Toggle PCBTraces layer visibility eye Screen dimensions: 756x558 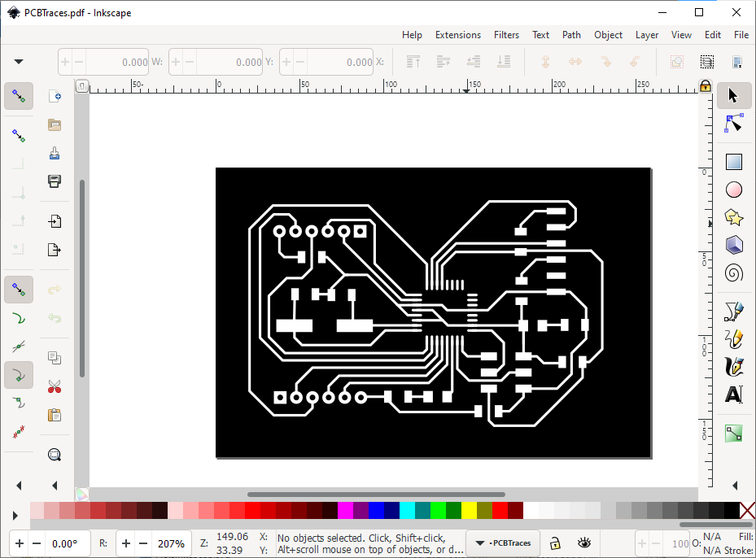584,543
